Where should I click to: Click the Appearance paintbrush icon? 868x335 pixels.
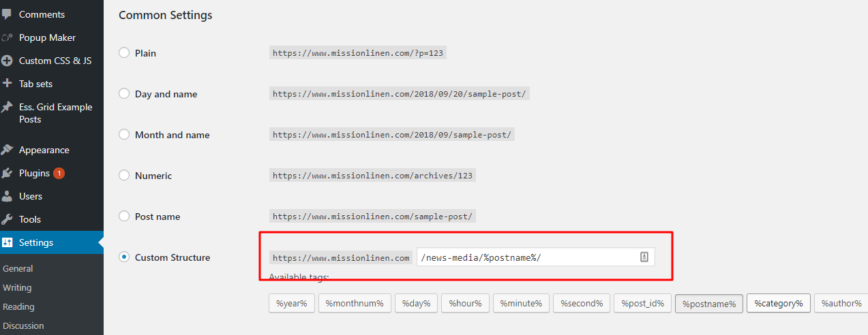pos(7,150)
